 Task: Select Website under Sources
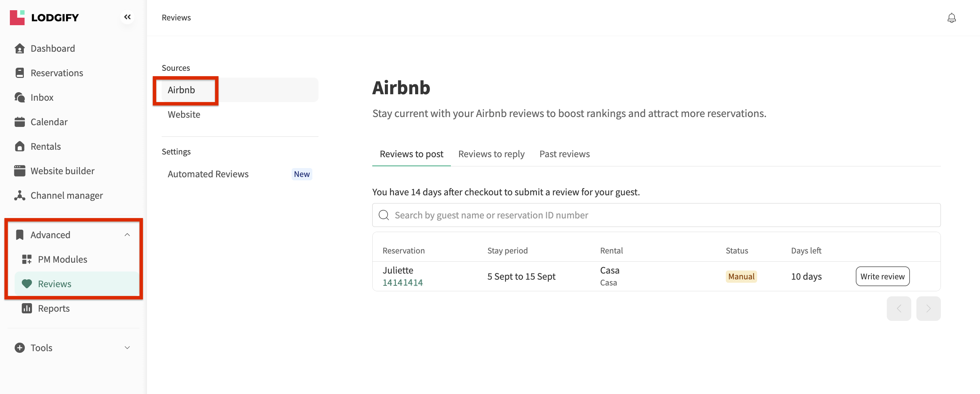tap(184, 114)
